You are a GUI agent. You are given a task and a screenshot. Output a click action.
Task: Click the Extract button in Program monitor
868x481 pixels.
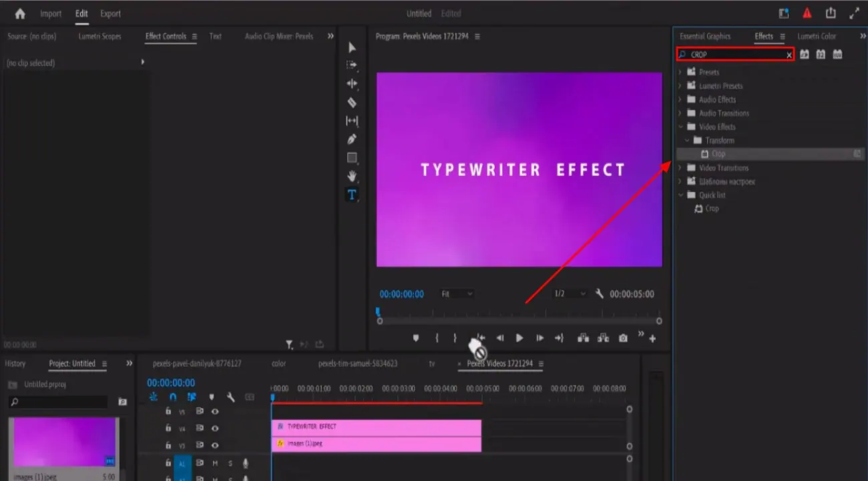coord(603,338)
